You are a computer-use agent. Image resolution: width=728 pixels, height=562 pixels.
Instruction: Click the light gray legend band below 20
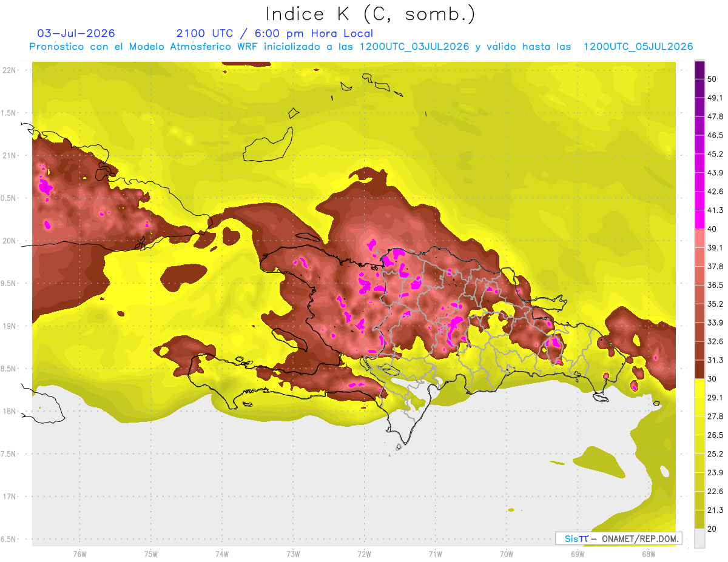[x=699, y=538]
